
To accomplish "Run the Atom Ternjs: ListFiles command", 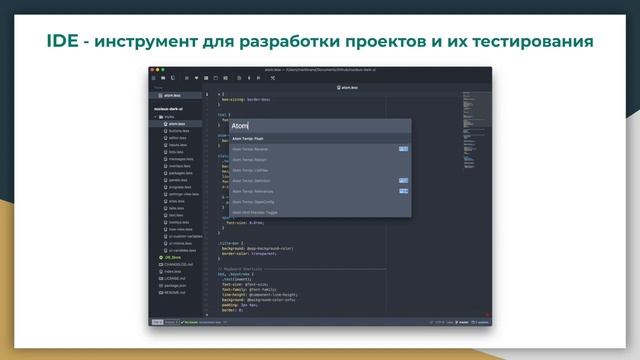I will (320, 170).
